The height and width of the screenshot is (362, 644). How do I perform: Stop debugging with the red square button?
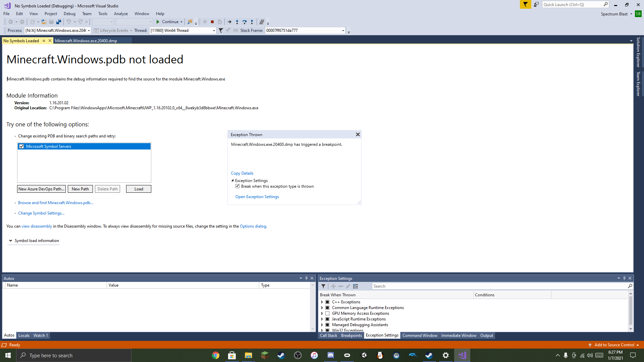click(x=212, y=22)
